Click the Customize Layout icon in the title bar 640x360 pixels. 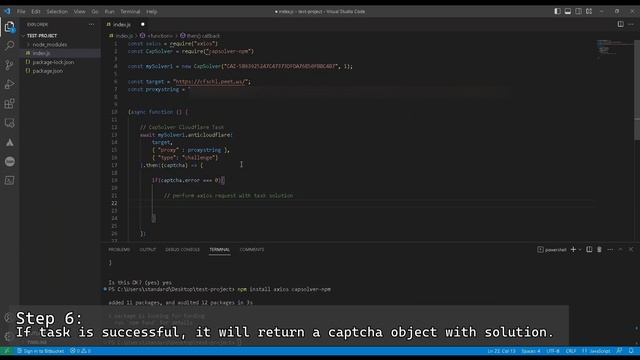coord(589,11)
